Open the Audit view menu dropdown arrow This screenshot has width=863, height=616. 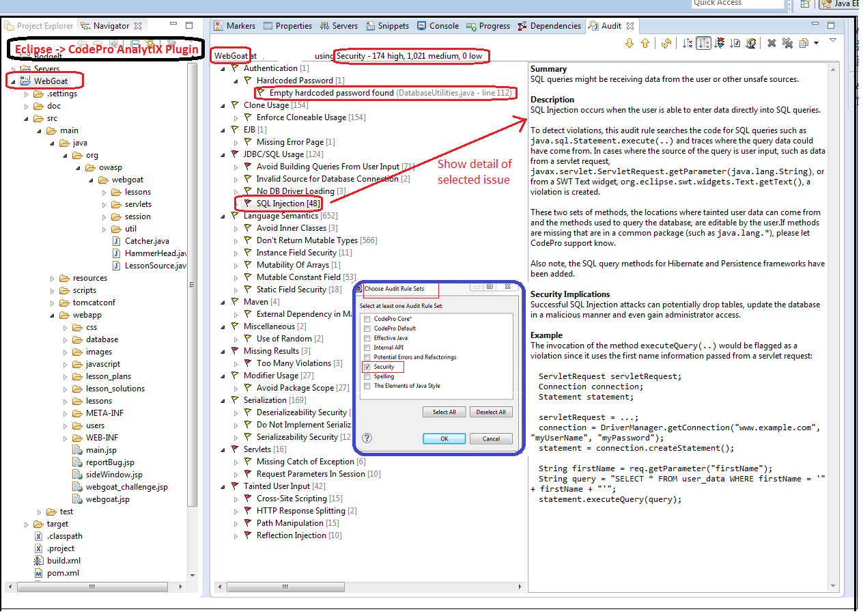click(x=832, y=40)
